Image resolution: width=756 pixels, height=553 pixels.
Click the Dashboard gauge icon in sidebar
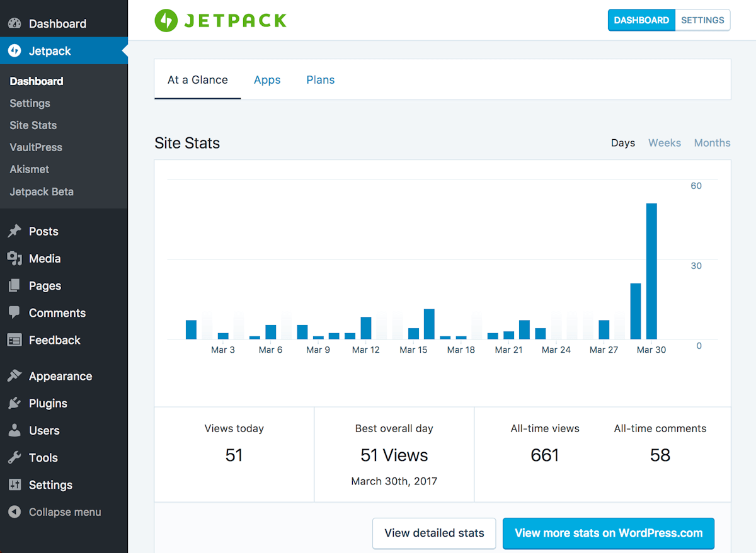click(14, 23)
